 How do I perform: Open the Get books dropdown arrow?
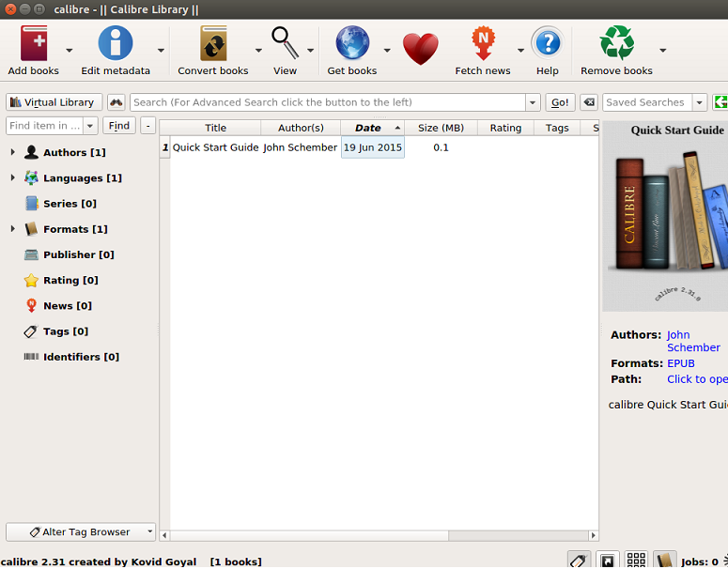(387, 50)
